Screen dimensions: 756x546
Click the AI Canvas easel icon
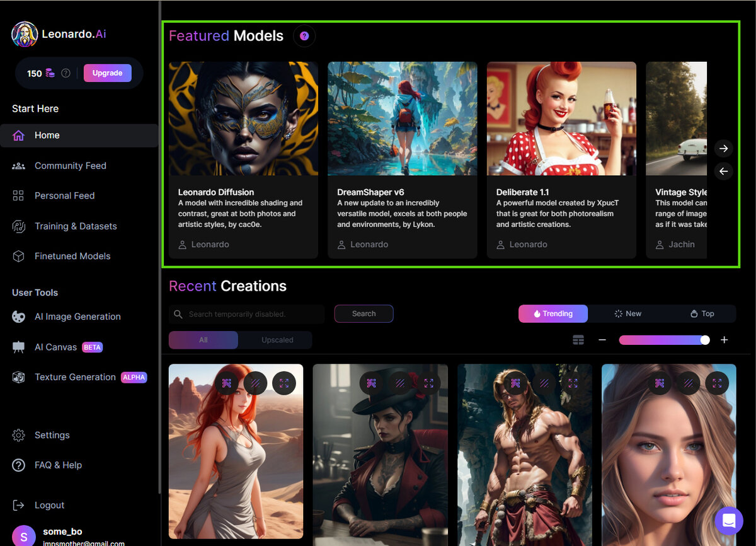(x=19, y=347)
